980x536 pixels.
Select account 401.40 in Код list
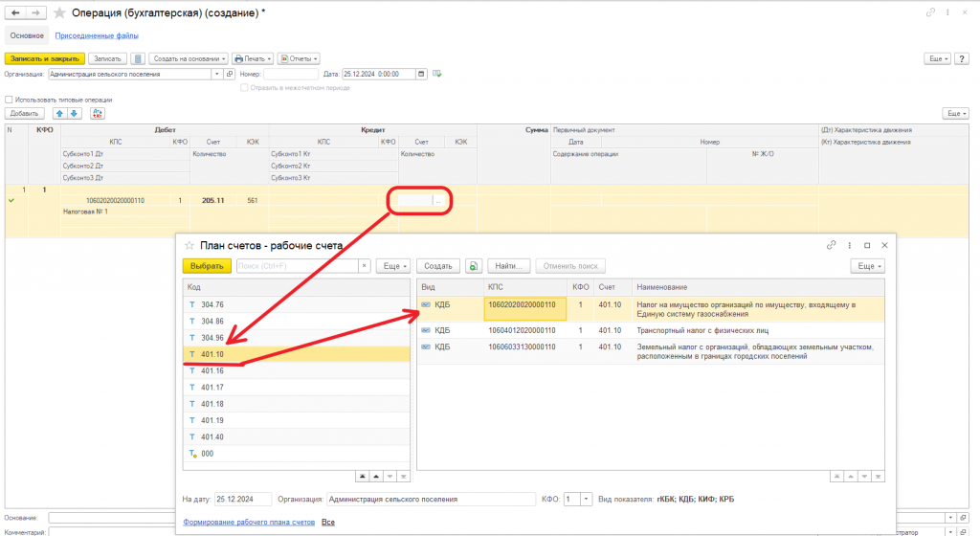pyautogui.click(x=297, y=437)
